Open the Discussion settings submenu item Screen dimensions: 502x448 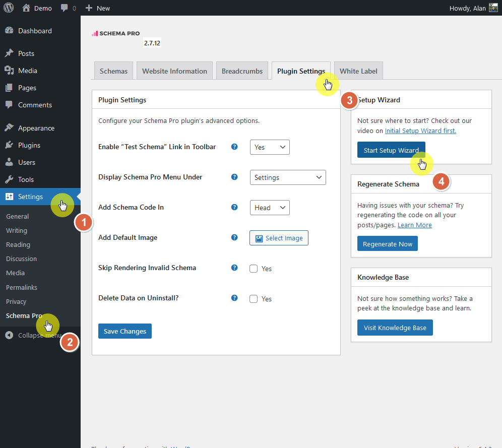point(22,259)
